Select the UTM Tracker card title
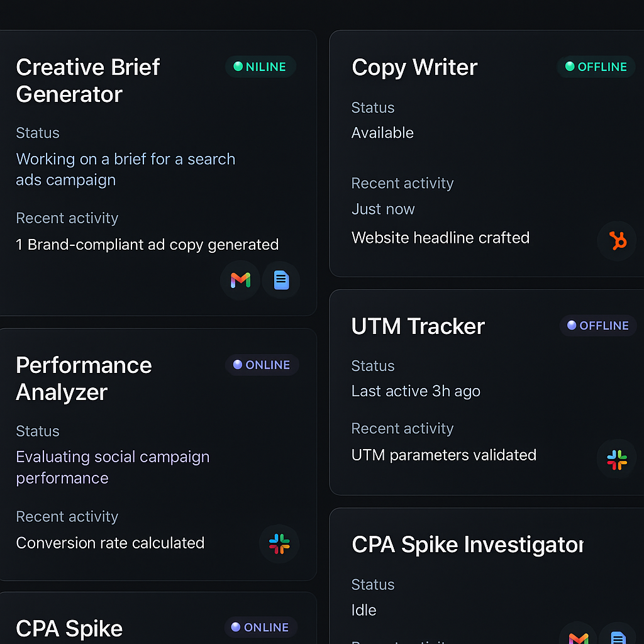 pos(418,326)
